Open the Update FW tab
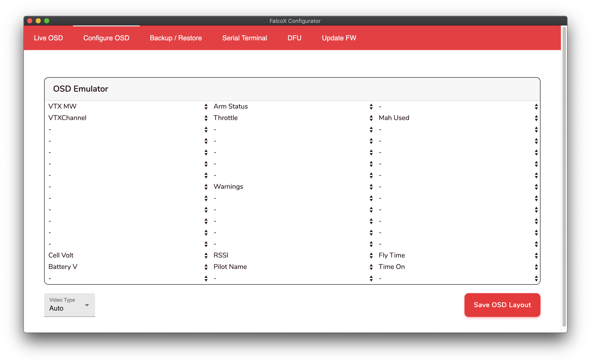The image size is (591, 364). (339, 38)
